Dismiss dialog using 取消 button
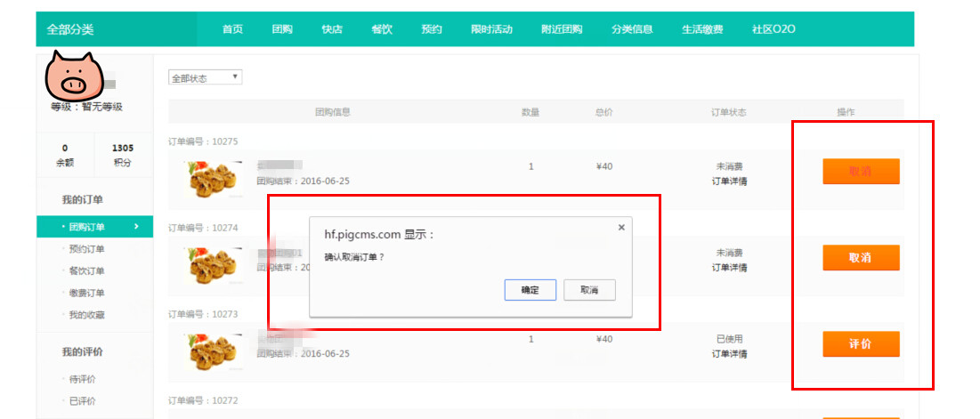The height and width of the screenshot is (419, 980). (589, 290)
